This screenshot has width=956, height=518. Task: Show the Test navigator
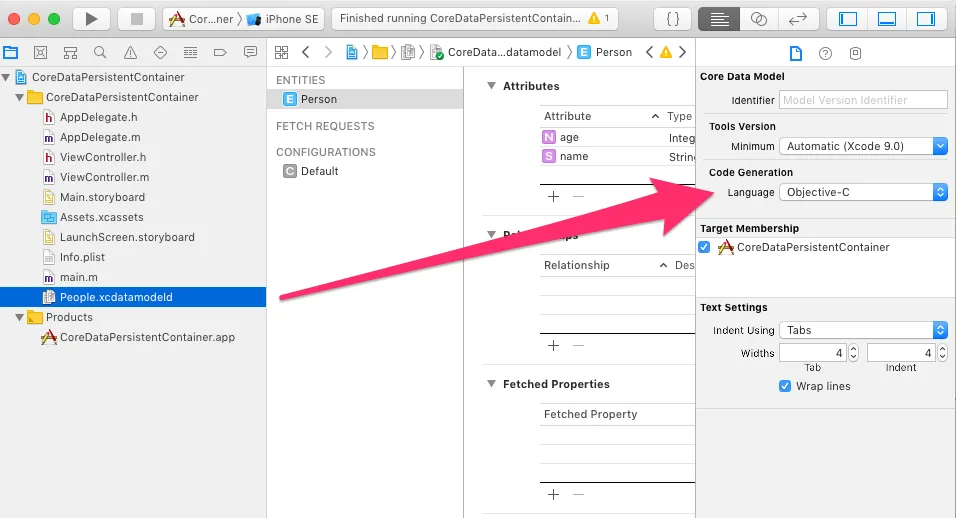pyautogui.click(x=160, y=52)
